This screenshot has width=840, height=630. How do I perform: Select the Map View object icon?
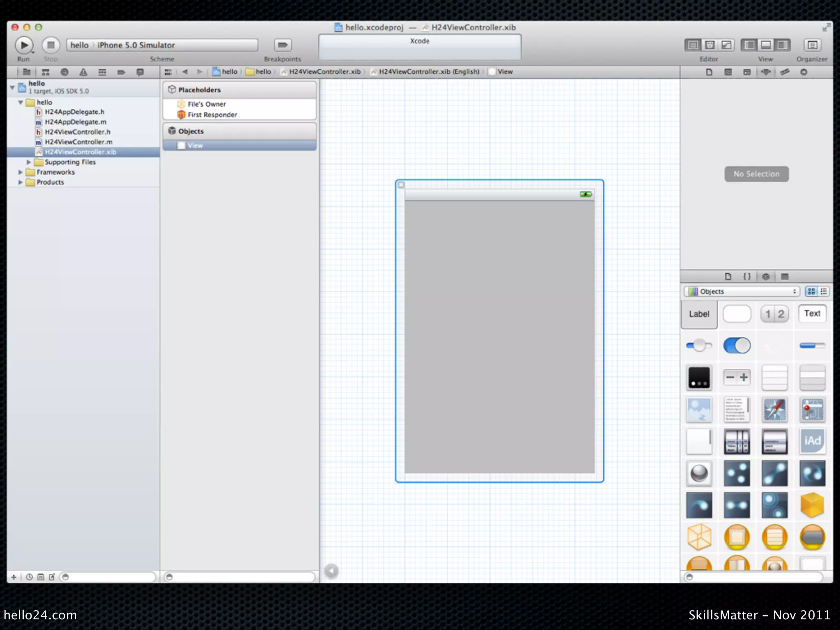[812, 409]
